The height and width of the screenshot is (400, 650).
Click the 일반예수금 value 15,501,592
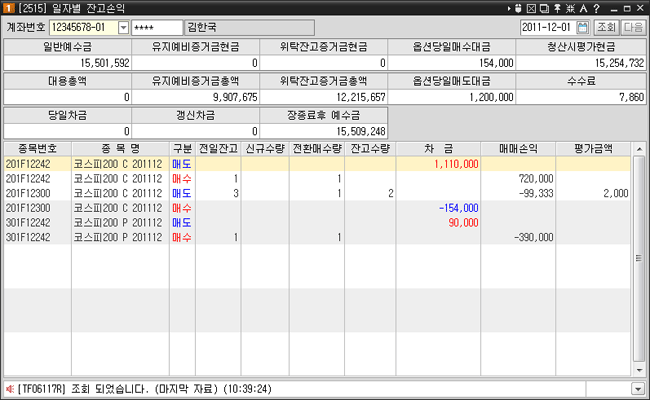pyautogui.click(x=105, y=63)
